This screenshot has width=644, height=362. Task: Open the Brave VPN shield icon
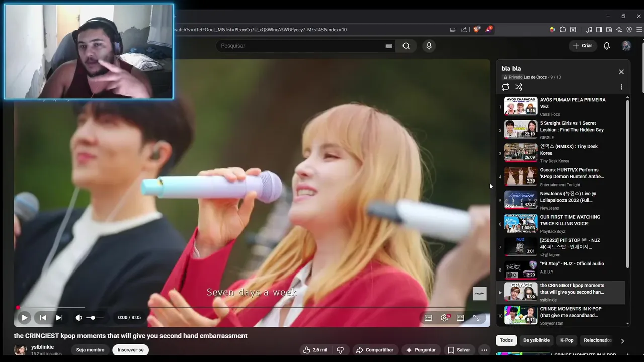tap(629, 30)
